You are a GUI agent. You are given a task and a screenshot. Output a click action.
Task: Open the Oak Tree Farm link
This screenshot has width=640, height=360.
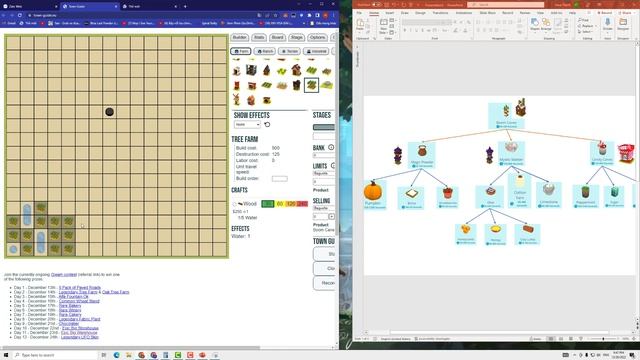(x=116, y=292)
